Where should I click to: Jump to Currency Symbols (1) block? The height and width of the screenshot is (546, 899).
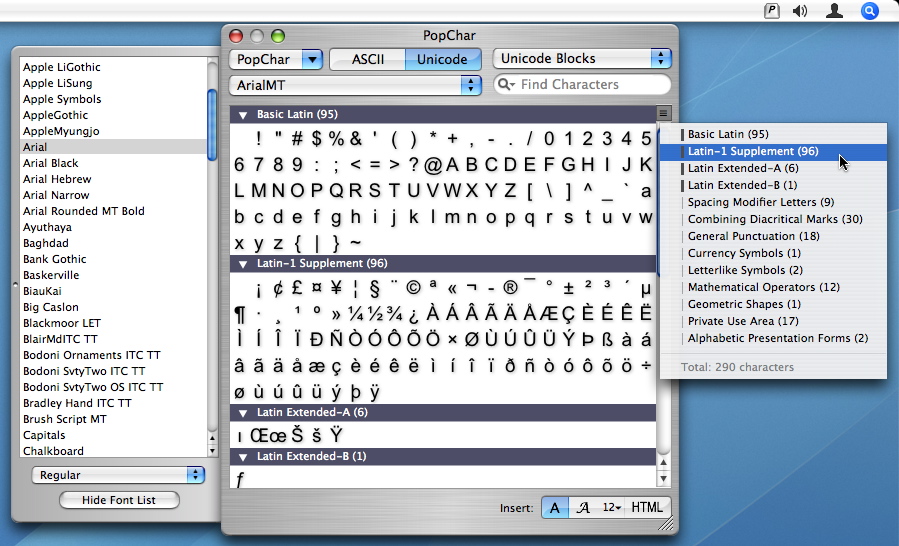[x=773, y=254]
